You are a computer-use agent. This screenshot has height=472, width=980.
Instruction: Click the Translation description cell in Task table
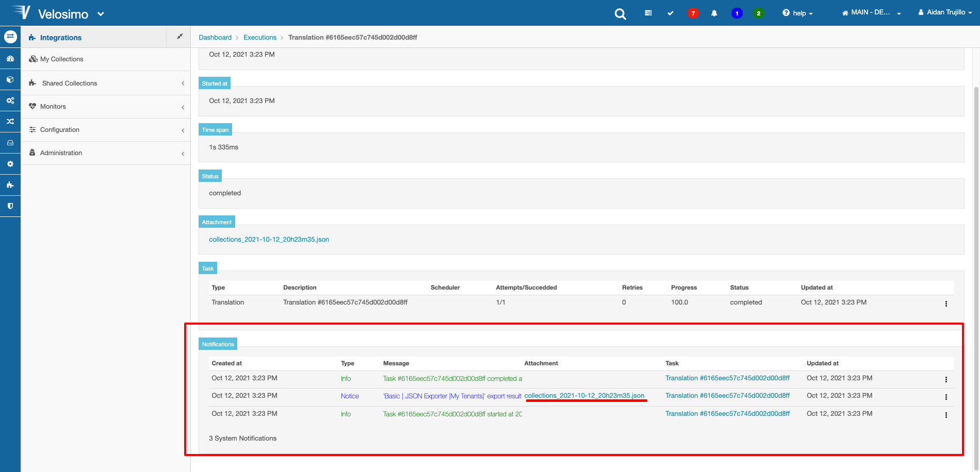point(345,302)
